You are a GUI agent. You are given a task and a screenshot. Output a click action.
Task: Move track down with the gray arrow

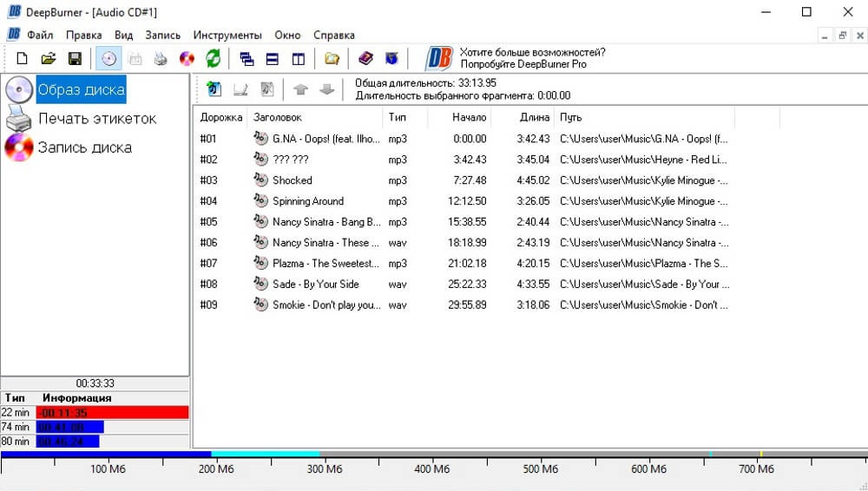[327, 89]
